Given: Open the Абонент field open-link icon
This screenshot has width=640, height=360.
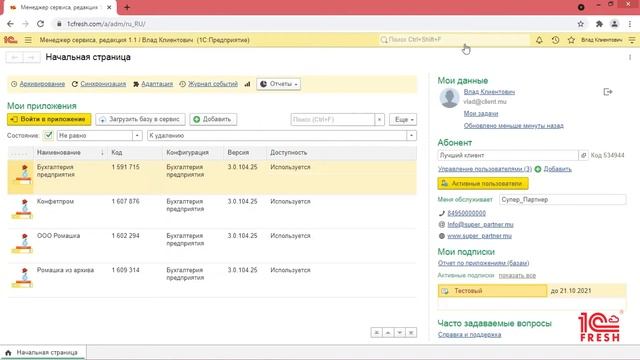Looking at the screenshot, I should [584, 156].
